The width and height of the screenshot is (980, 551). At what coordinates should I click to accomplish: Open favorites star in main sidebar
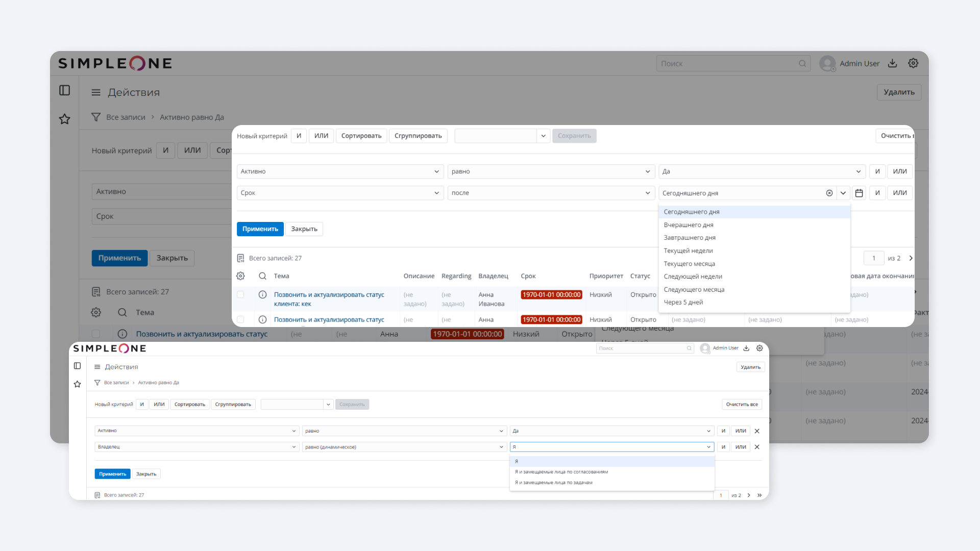click(65, 119)
